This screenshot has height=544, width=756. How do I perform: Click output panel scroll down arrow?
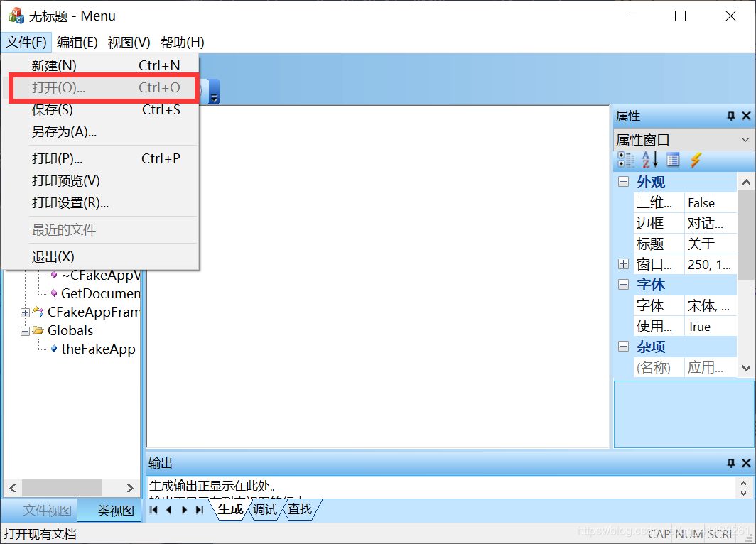click(x=743, y=493)
